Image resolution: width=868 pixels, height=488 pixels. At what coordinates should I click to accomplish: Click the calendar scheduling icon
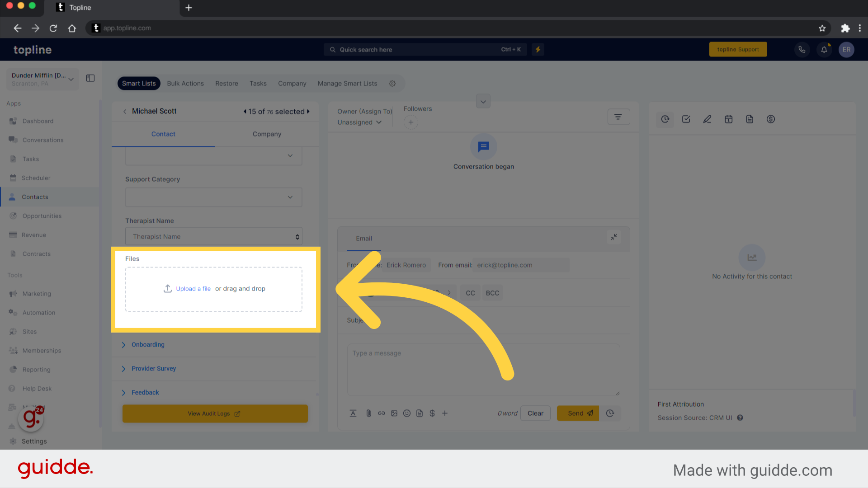point(728,119)
